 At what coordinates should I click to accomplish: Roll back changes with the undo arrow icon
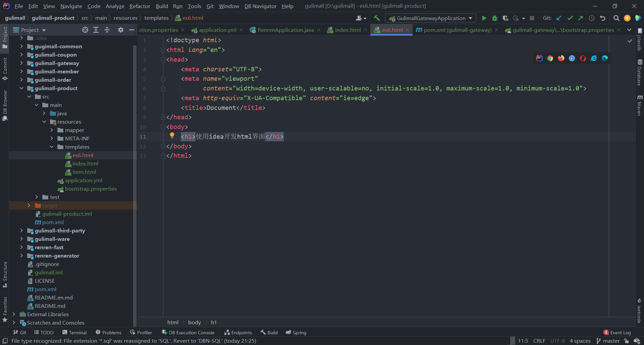[603, 18]
